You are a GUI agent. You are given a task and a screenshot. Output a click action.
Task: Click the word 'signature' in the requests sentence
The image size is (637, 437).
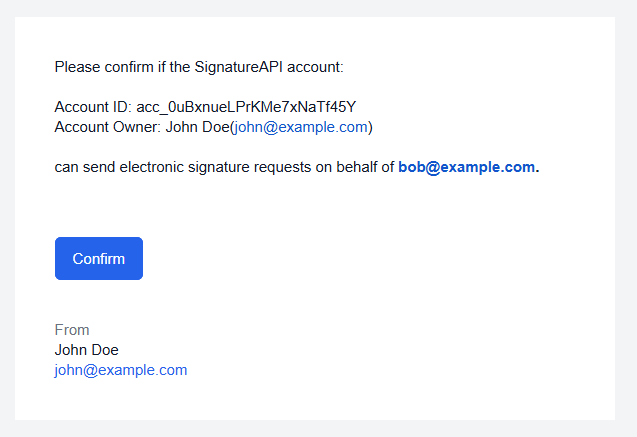tap(219, 167)
